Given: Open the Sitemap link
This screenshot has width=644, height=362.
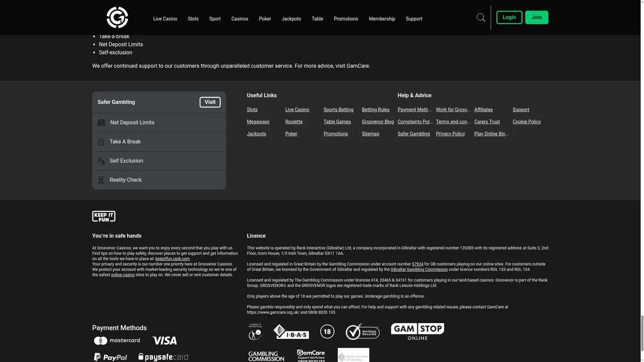Looking at the screenshot, I should click(371, 134).
